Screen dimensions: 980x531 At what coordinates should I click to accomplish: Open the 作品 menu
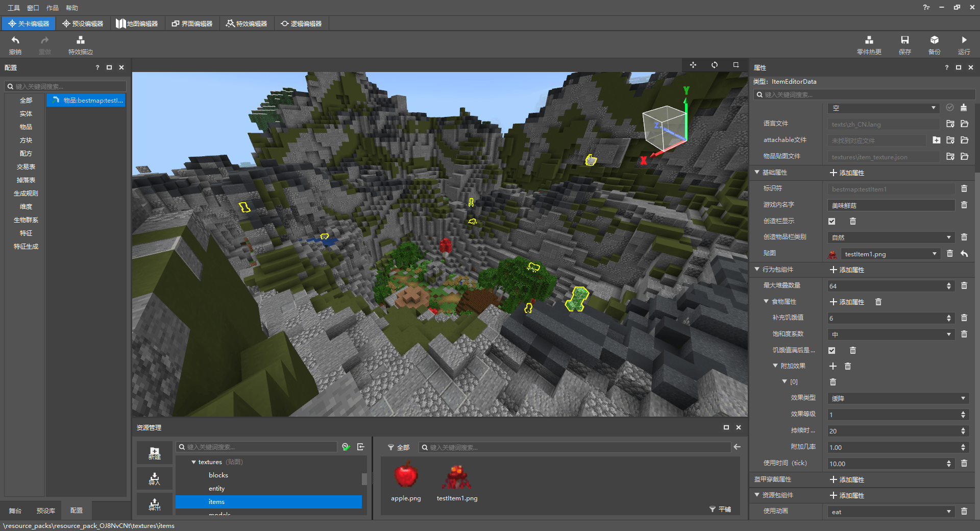click(53, 8)
